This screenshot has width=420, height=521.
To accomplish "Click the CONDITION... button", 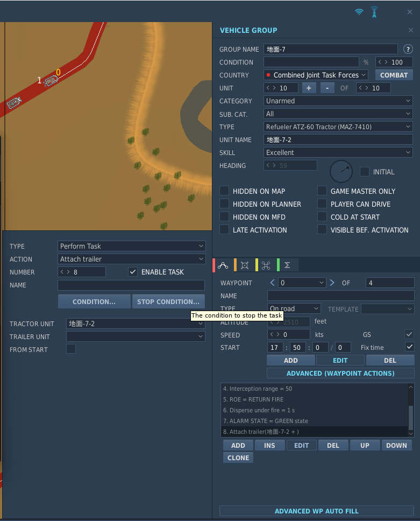I will [x=94, y=302].
